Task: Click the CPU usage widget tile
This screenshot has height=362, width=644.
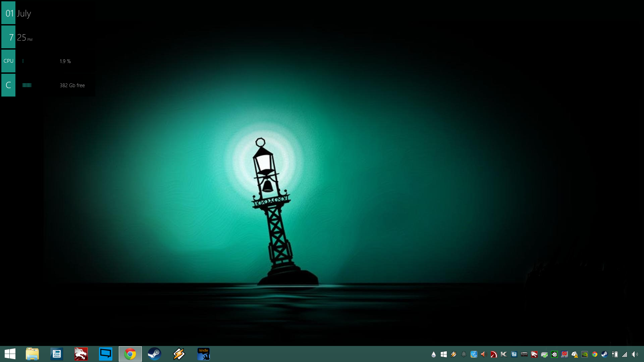Action: point(8,61)
